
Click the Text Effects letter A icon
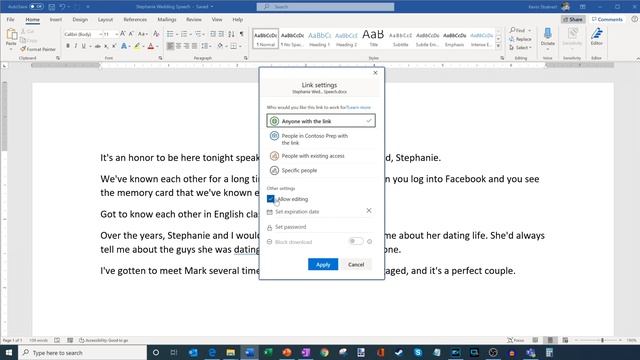[x=124, y=46]
